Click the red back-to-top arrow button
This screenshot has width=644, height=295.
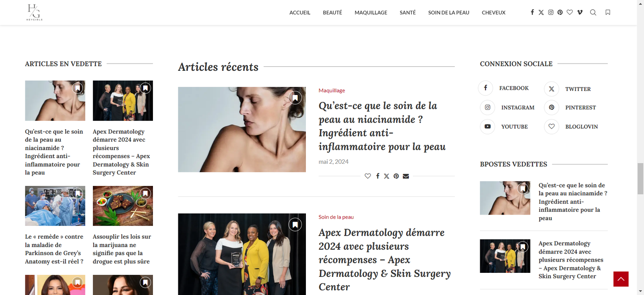pos(621,279)
